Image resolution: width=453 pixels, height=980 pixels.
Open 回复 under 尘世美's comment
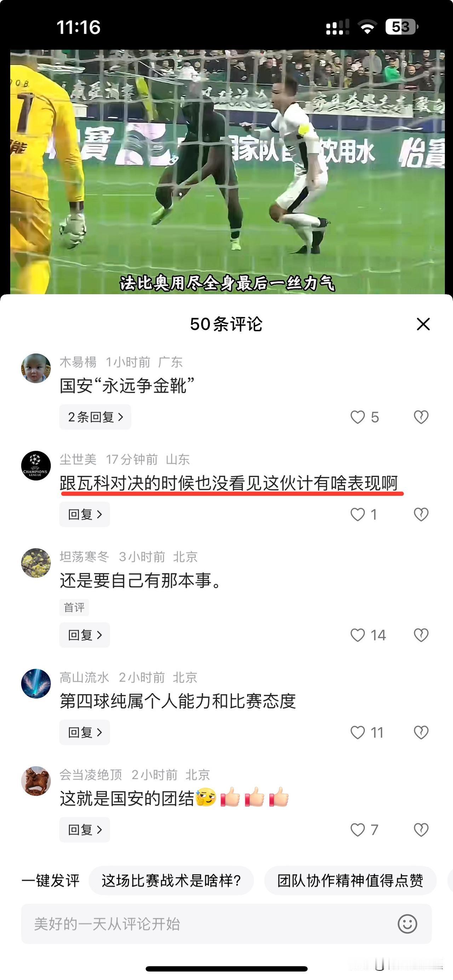85,514
